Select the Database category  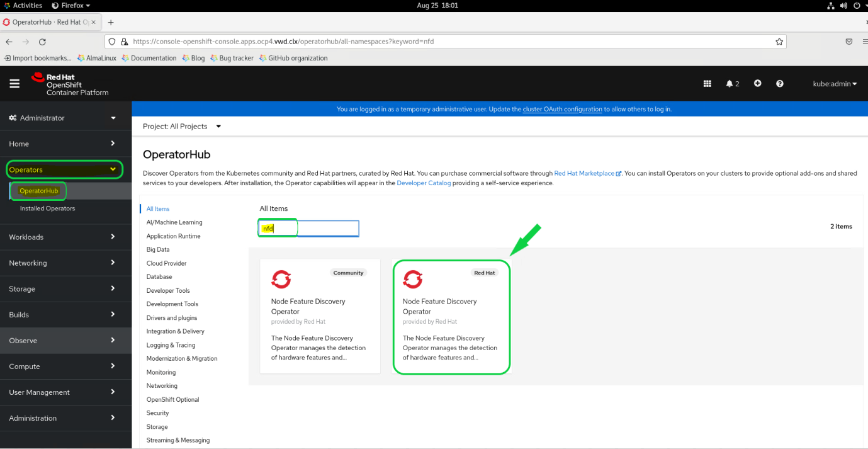[x=159, y=276]
